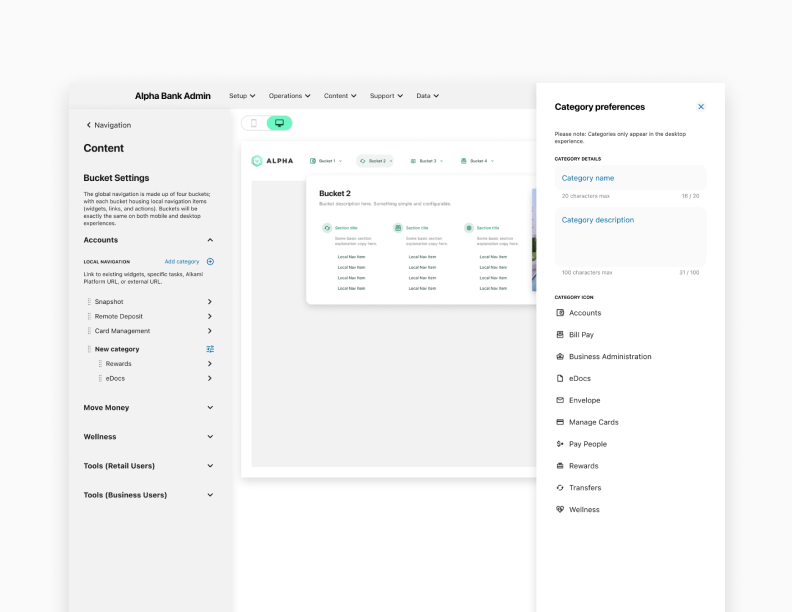Expand the Move Money section
792x612 pixels.
click(x=210, y=408)
